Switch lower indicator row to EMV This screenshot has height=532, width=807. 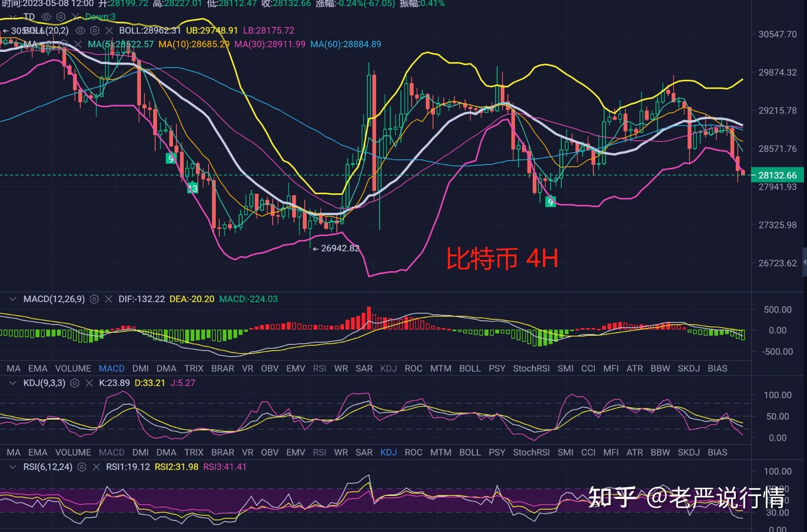(296, 452)
